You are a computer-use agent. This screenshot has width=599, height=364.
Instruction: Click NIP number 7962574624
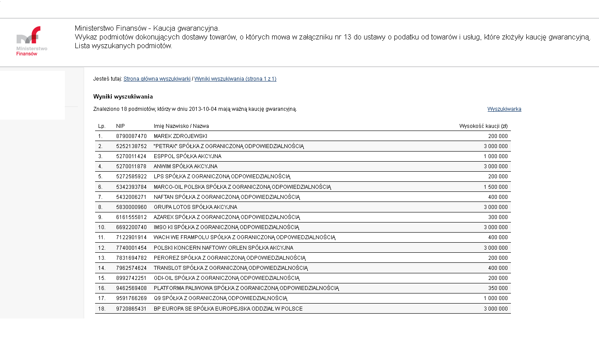coord(131,268)
